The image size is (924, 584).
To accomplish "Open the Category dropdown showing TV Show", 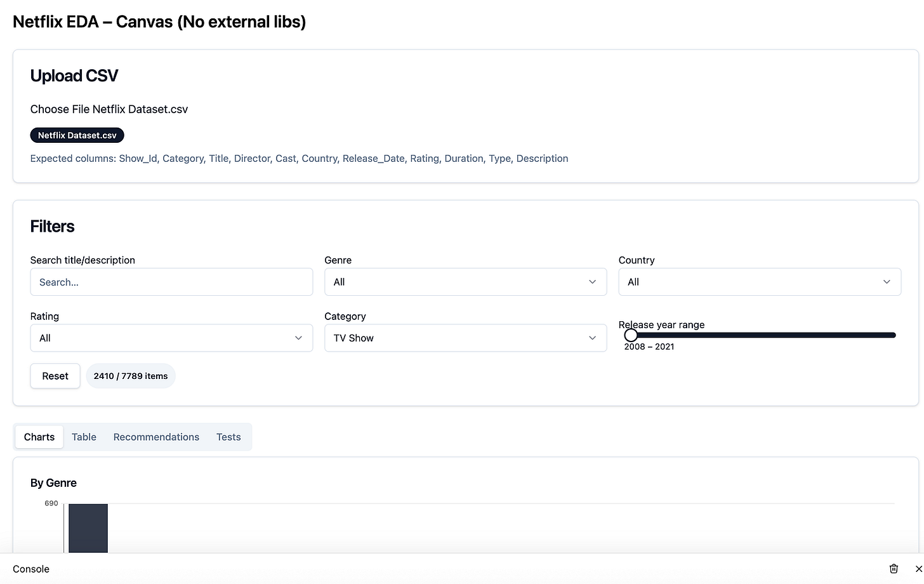I will pyautogui.click(x=465, y=338).
